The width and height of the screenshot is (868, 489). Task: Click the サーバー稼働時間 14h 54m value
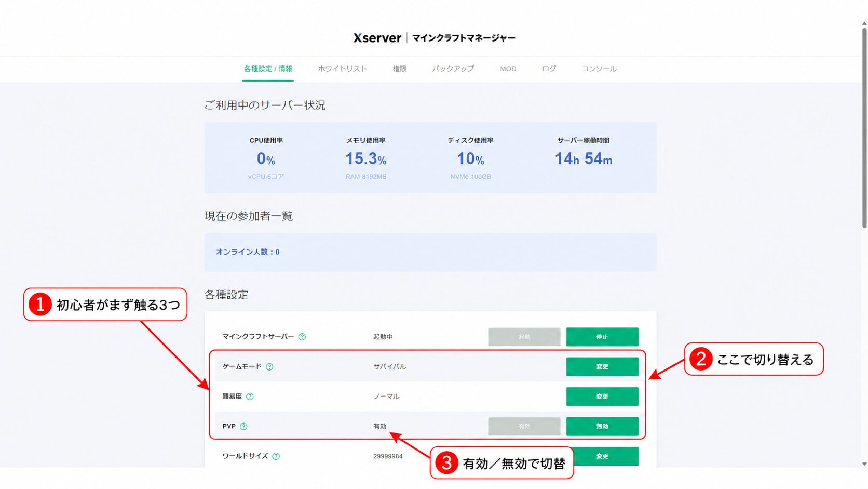click(x=584, y=158)
